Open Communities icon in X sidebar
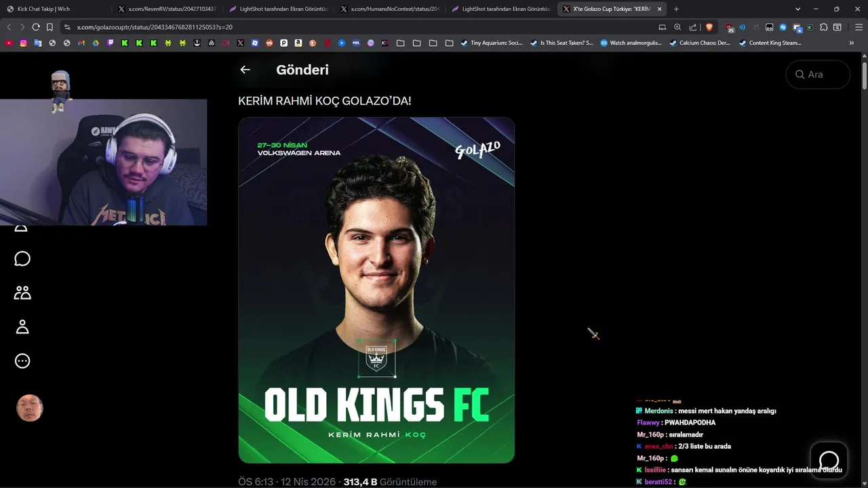Viewport: 868px width, 488px height. pos(22,293)
